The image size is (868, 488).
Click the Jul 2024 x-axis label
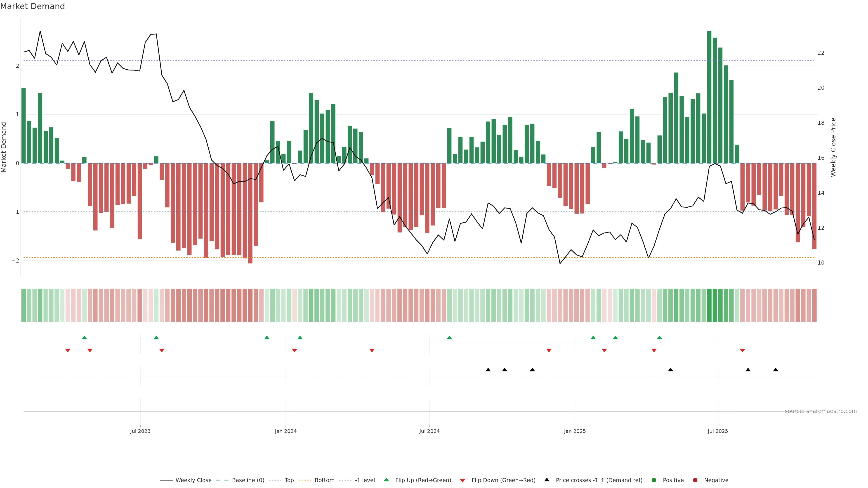[429, 431]
